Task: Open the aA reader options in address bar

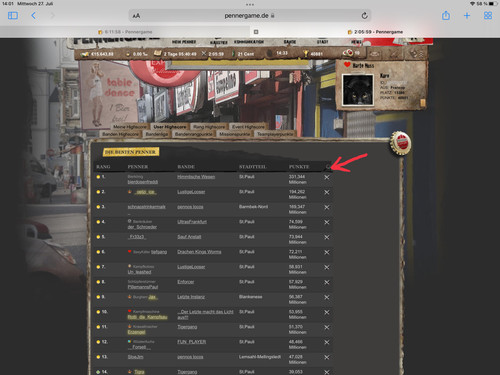Action: tap(136, 16)
